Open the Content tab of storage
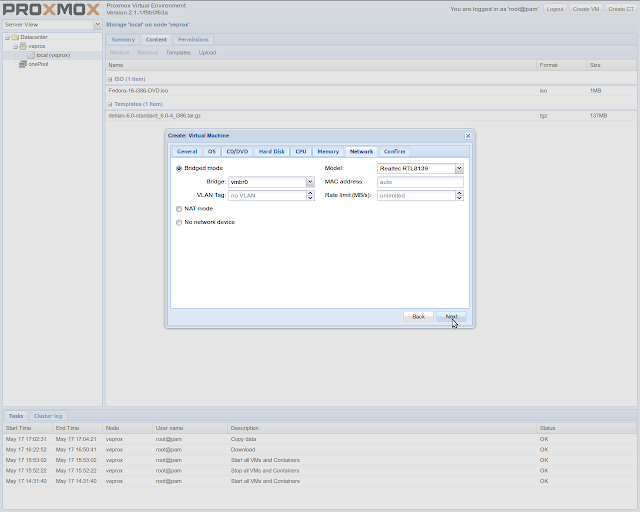Image resolution: width=640 pixels, height=512 pixels. 156,40
